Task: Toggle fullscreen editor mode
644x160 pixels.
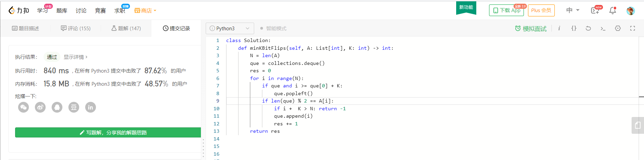Action: pyautogui.click(x=633, y=28)
